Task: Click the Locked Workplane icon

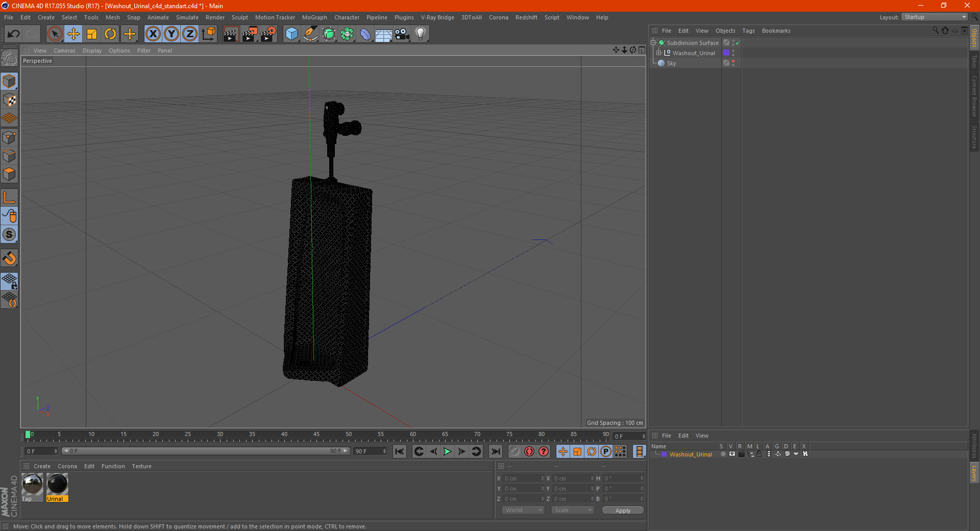Action: 9,281
